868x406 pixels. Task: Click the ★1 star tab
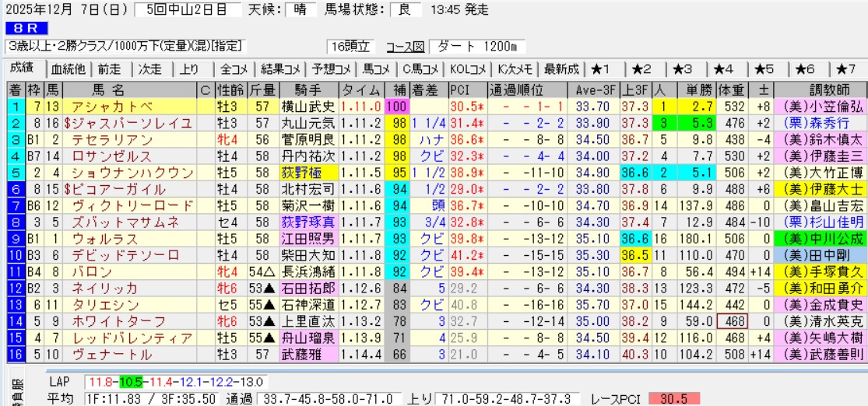click(602, 68)
